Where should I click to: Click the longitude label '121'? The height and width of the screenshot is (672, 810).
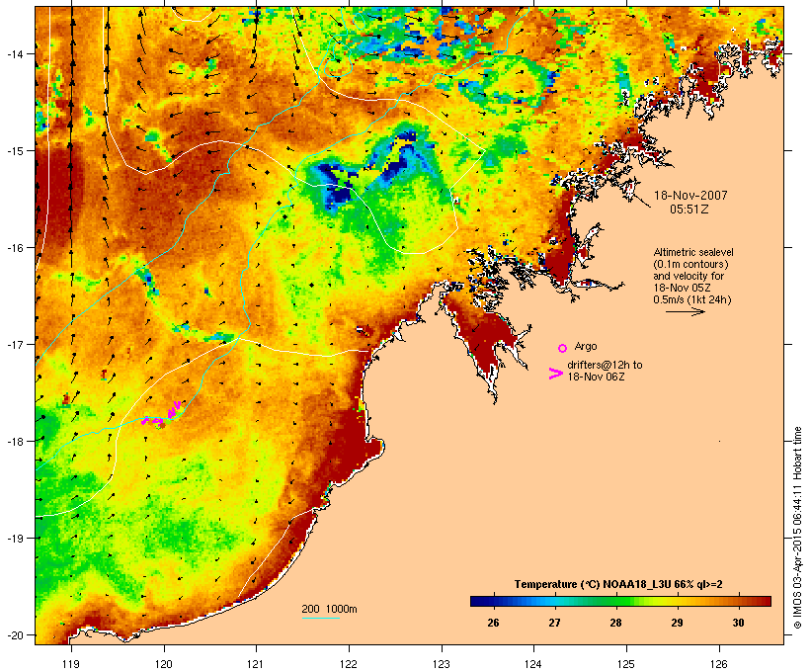tap(256, 664)
